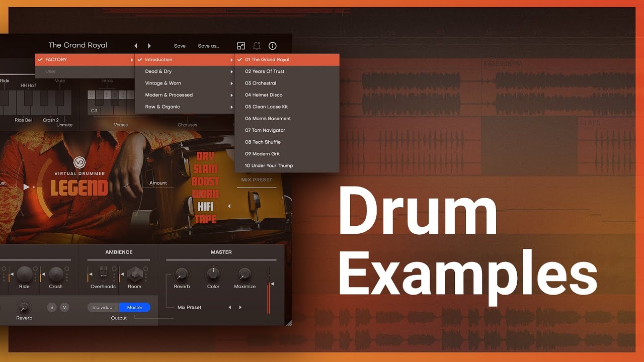Select the Crash cymbal instrument icon
The width and height of the screenshot is (644, 362).
56,274
